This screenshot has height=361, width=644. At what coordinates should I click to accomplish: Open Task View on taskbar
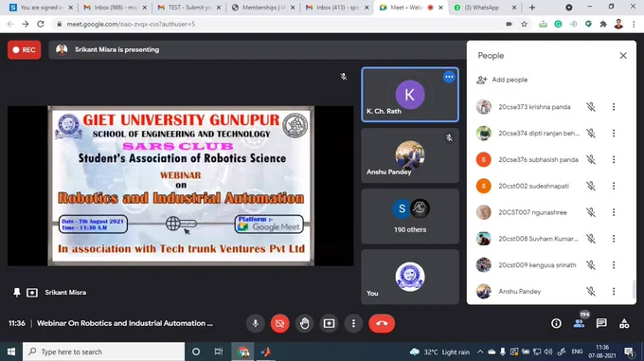pyautogui.click(x=219, y=352)
